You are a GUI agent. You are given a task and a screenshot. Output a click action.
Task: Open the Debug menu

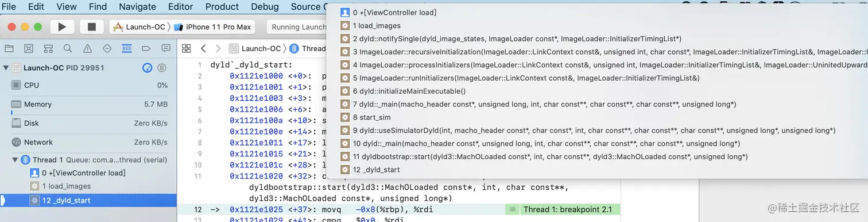coord(265,7)
